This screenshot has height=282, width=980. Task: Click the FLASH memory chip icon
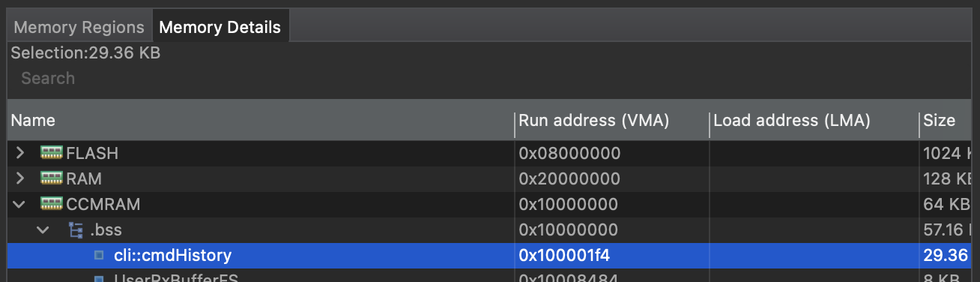click(x=51, y=153)
